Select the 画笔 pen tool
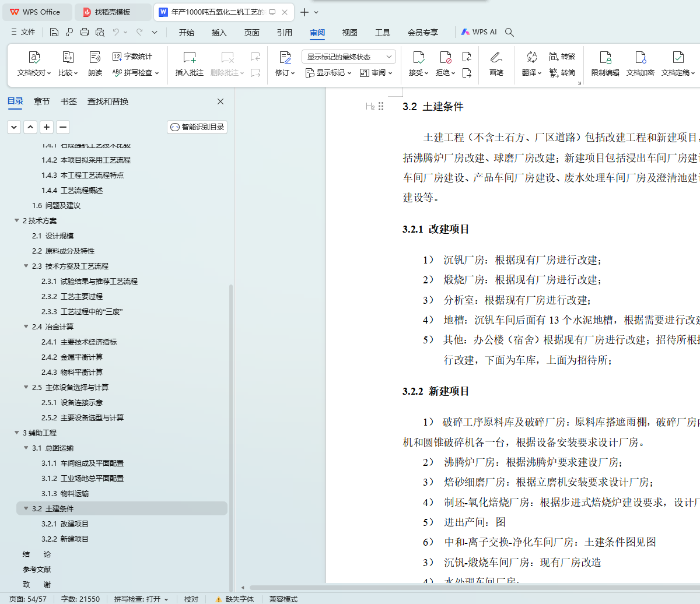The height and width of the screenshot is (604, 700). [x=496, y=64]
